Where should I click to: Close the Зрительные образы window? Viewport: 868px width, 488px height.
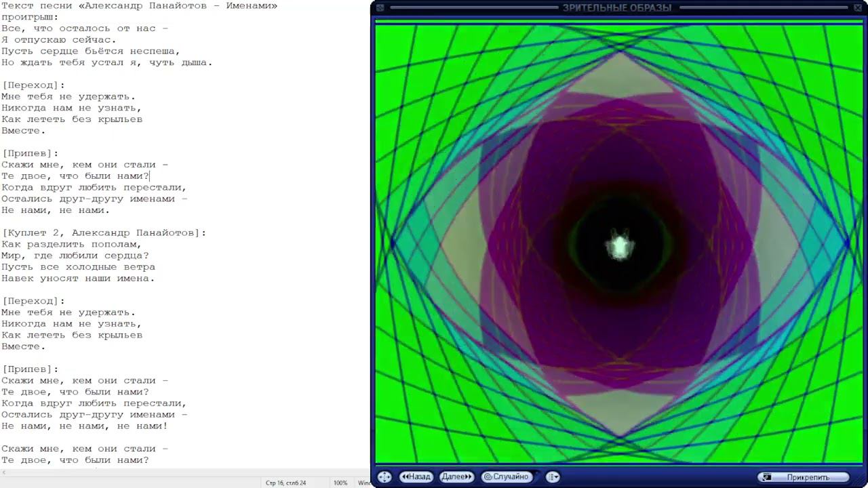click(859, 7)
